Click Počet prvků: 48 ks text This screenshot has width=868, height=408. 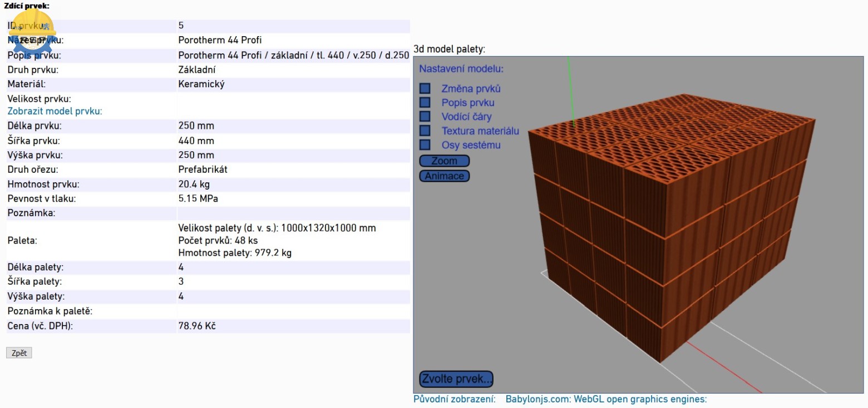(x=218, y=241)
